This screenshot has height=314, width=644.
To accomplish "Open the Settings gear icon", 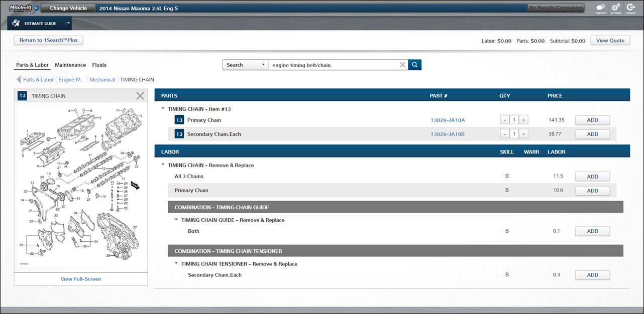I will (615, 8).
